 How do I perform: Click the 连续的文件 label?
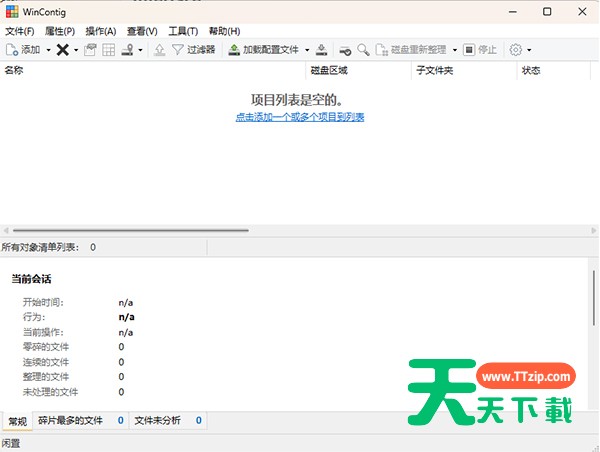tap(46, 362)
